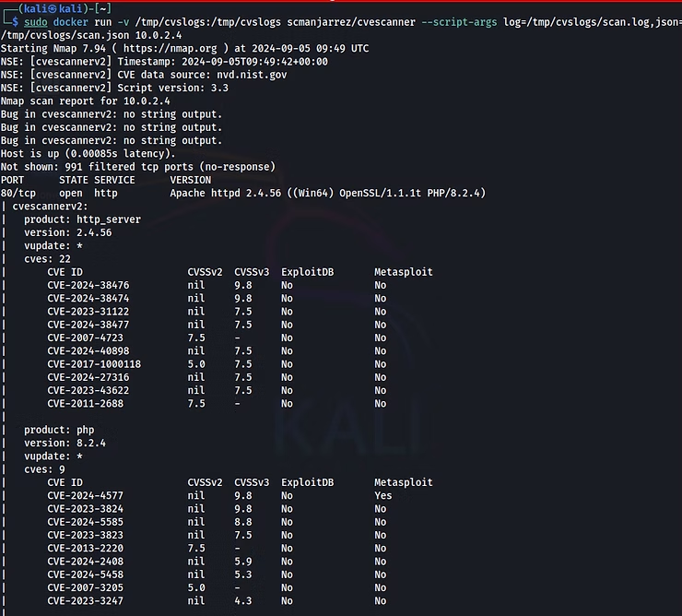Click CVE-2023-31122 entry

point(88,312)
